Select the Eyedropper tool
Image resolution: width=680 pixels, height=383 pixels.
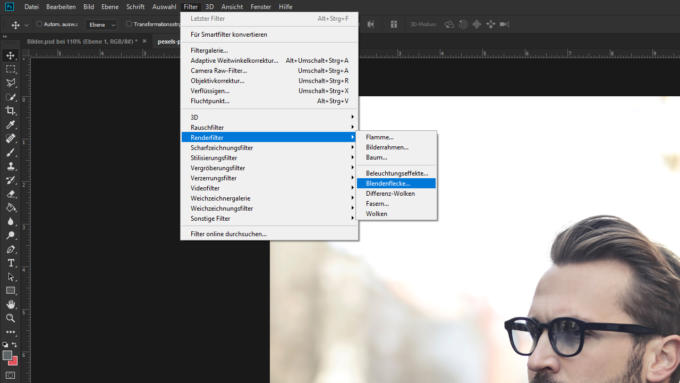click(x=10, y=125)
